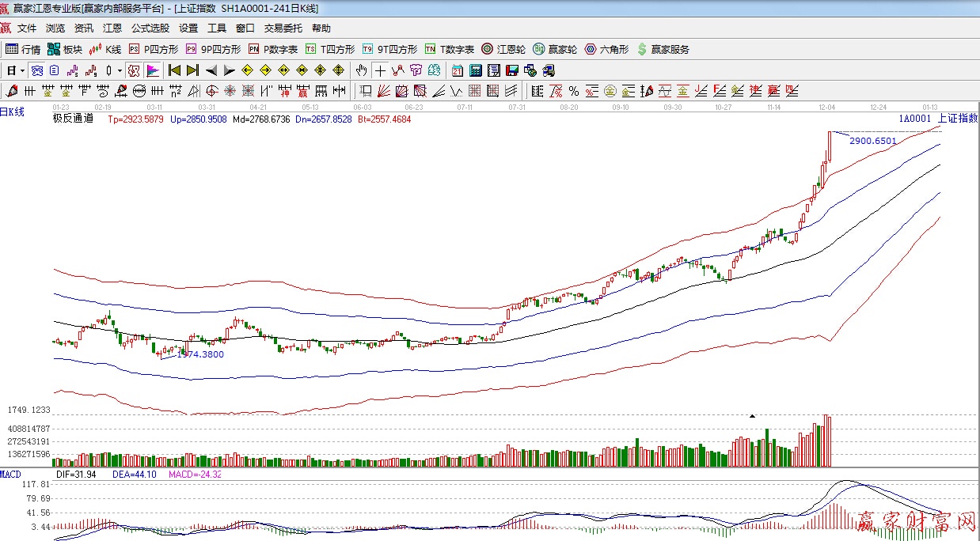
Task: Open the 交易委托 menu
Action: [x=283, y=28]
